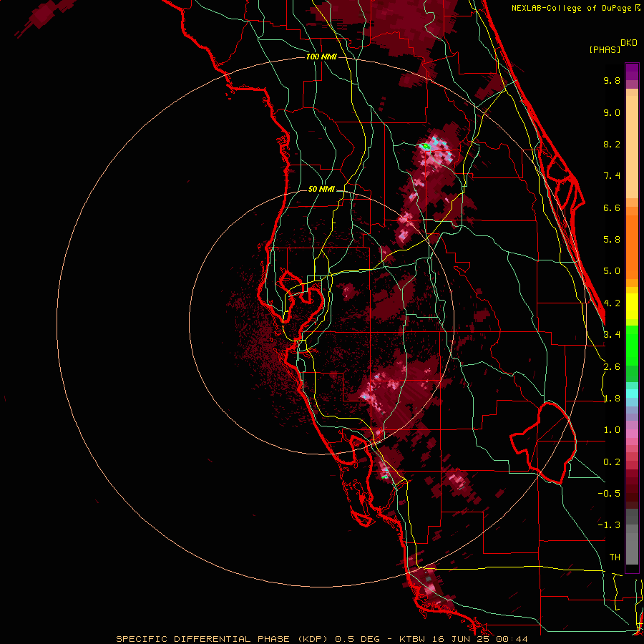Click the yellow segment of the color bar
The image size is (644, 644).
(632, 306)
